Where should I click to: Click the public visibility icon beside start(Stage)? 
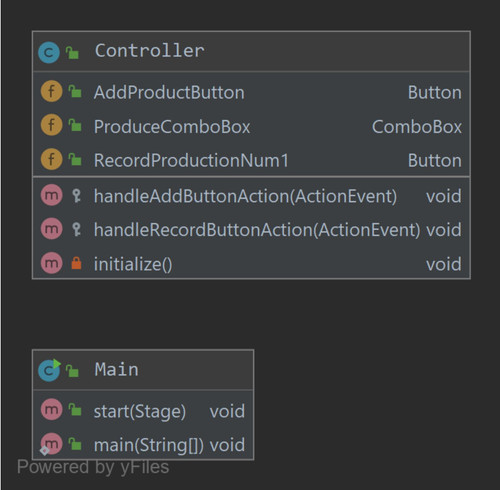point(75,410)
